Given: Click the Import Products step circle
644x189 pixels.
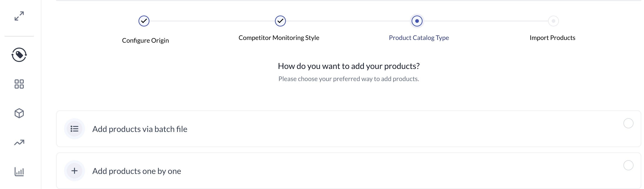Looking at the screenshot, I should click(x=554, y=21).
